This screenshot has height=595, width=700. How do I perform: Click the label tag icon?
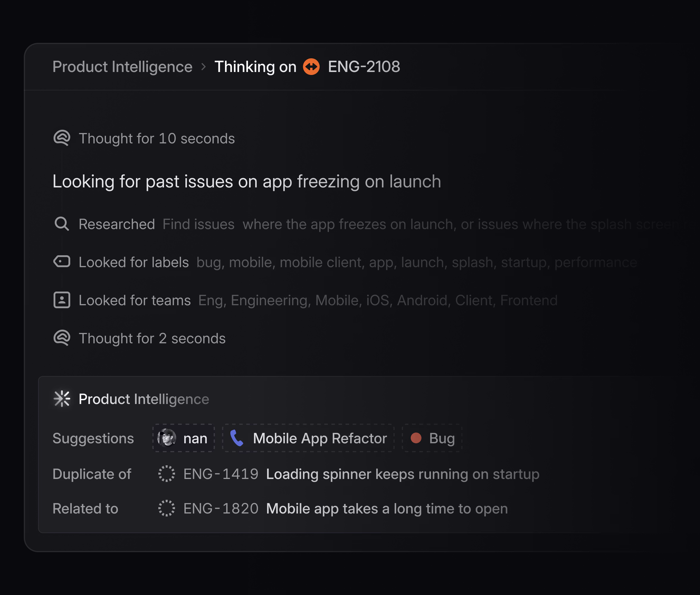point(62,262)
